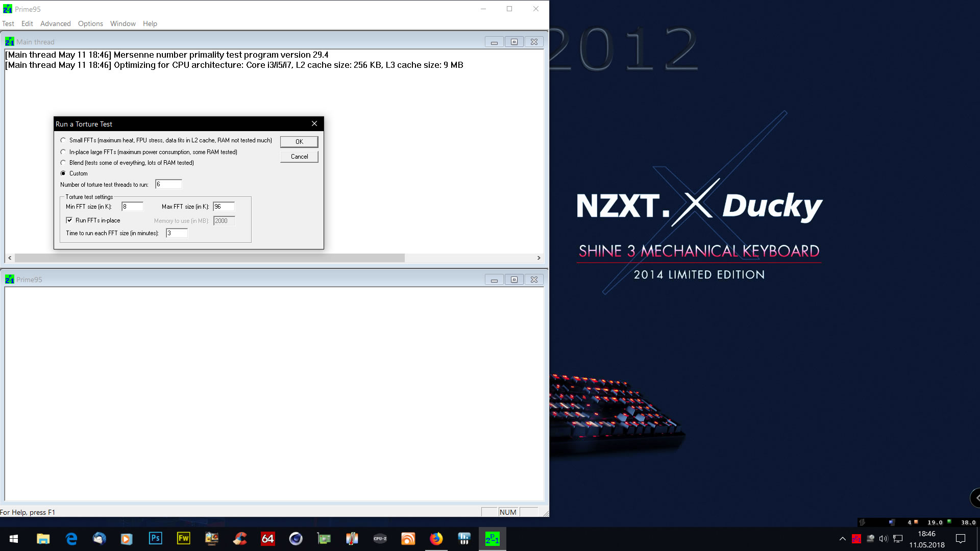The width and height of the screenshot is (980, 551).
Task: Open CCleaner from the taskbar
Action: coord(240,539)
